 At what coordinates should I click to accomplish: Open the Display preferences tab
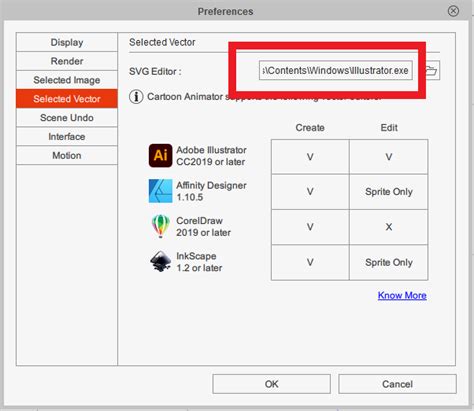tap(67, 42)
